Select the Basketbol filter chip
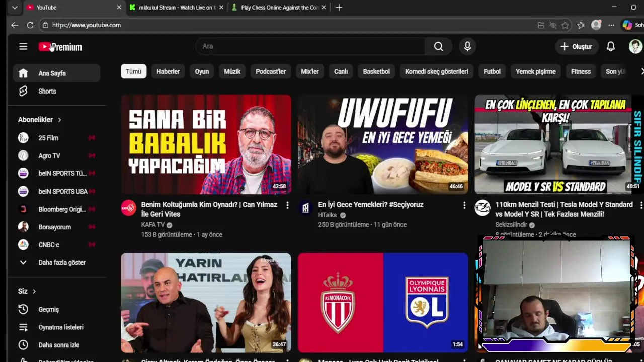Image resolution: width=644 pixels, height=362 pixels. (x=376, y=71)
